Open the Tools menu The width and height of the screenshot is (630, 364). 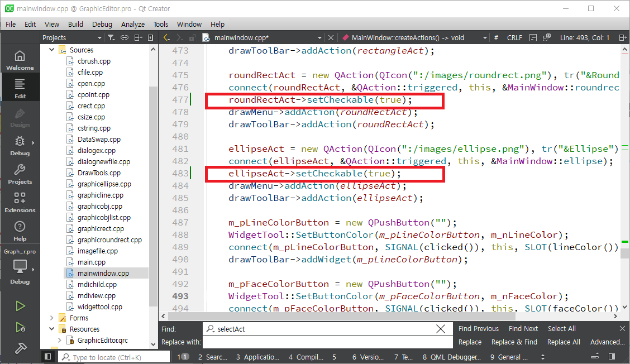[x=161, y=25]
